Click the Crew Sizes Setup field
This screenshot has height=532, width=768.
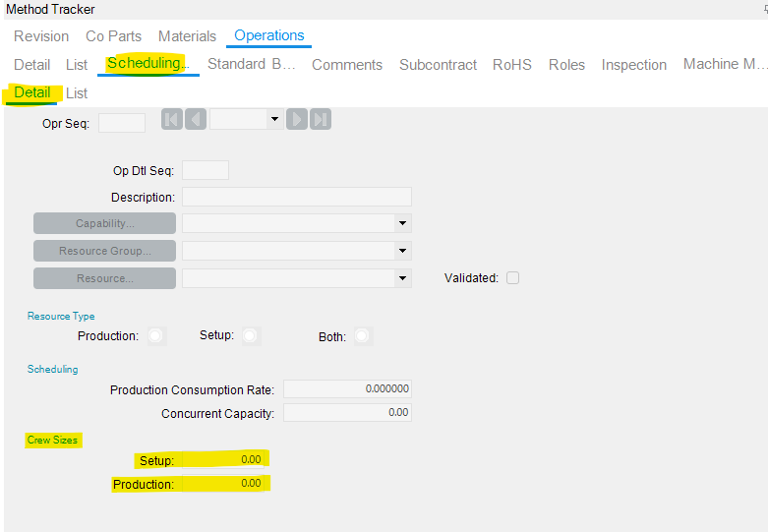point(223,460)
